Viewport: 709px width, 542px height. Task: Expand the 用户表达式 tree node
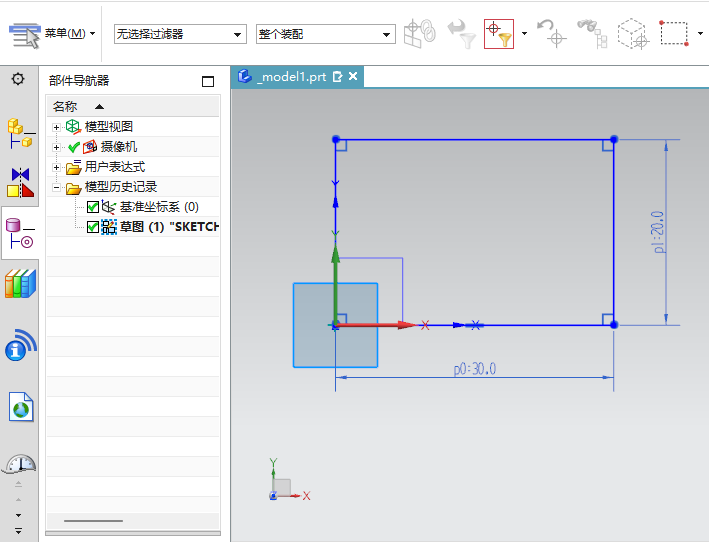[x=57, y=168]
